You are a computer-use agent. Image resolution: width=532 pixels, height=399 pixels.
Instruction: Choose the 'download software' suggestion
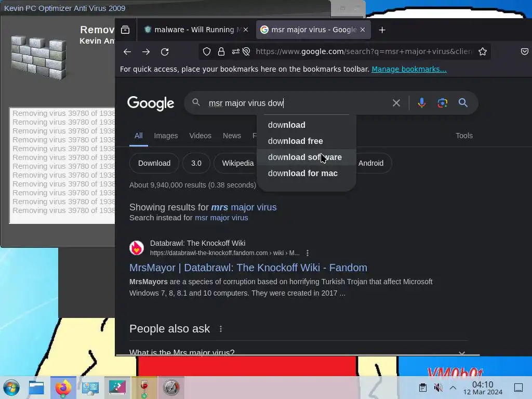coord(307,157)
